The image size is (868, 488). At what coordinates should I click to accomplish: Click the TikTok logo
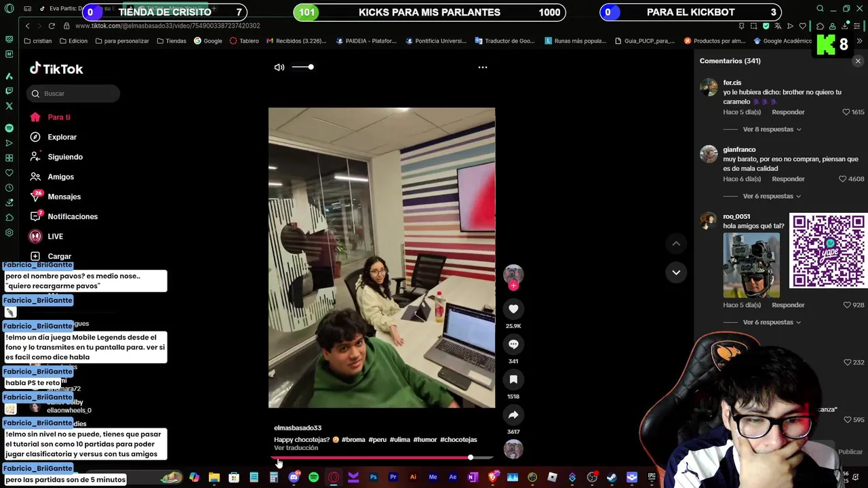tap(56, 68)
